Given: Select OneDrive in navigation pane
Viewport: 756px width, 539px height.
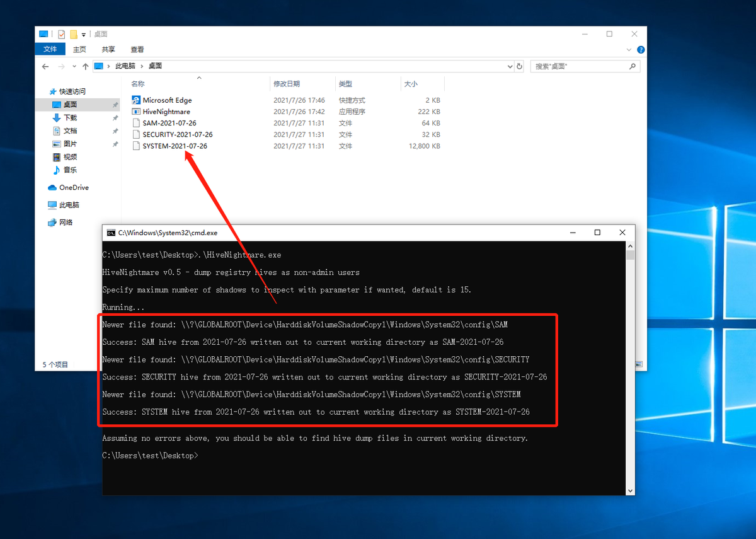Looking at the screenshot, I should (74, 188).
